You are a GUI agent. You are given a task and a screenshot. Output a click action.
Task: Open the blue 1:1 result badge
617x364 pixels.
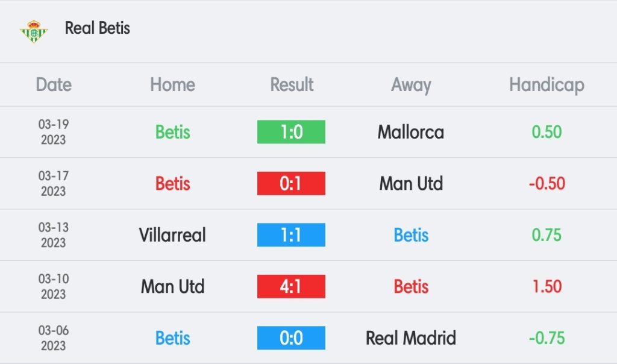[x=291, y=235]
